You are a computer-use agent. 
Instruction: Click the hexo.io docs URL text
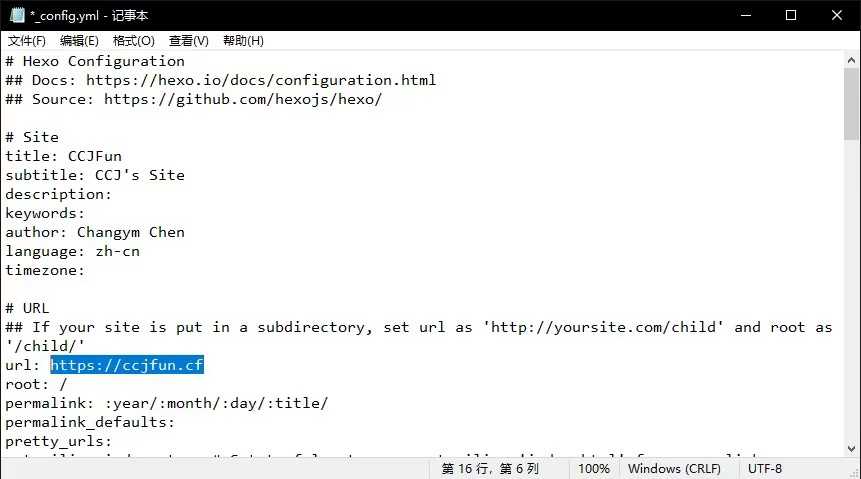click(x=260, y=80)
